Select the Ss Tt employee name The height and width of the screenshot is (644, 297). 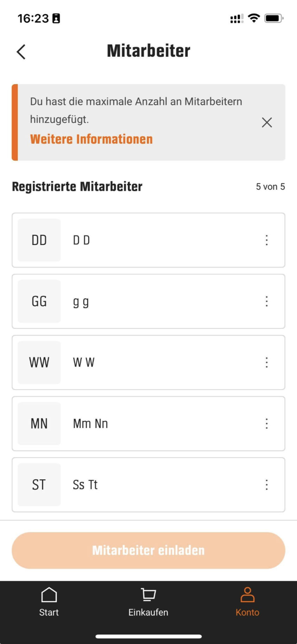click(x=85, y=485)
